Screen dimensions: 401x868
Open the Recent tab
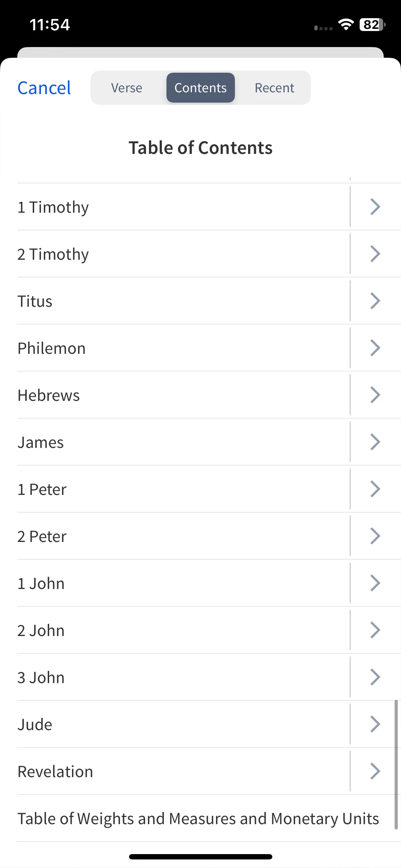[274, 88]
